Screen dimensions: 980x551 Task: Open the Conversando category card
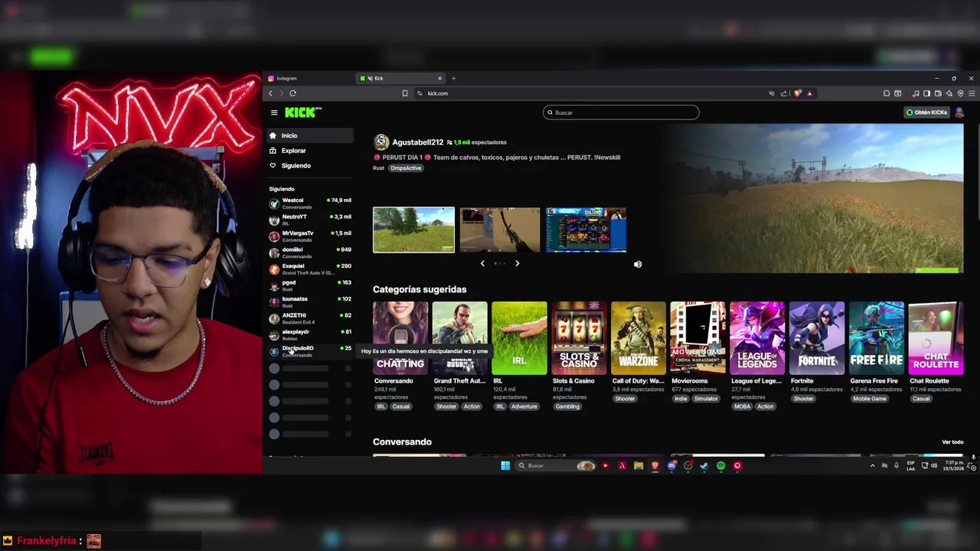(x=400, y=338)
